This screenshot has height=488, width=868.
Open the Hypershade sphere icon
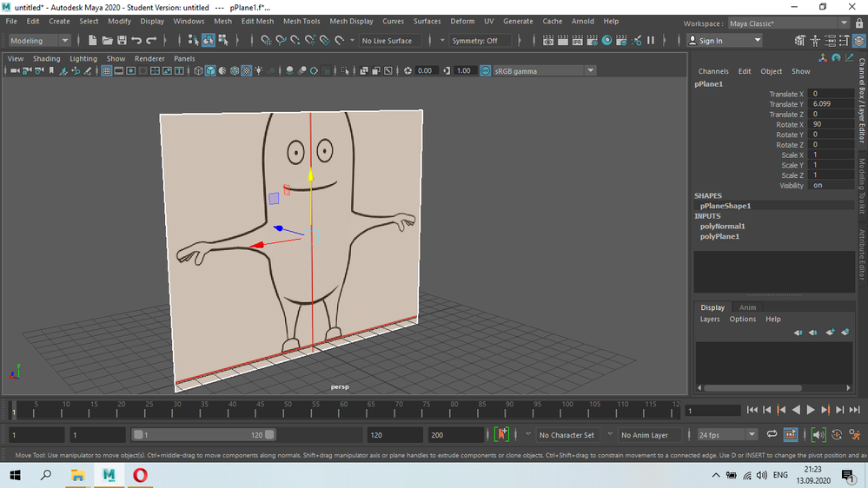[606, 41]
